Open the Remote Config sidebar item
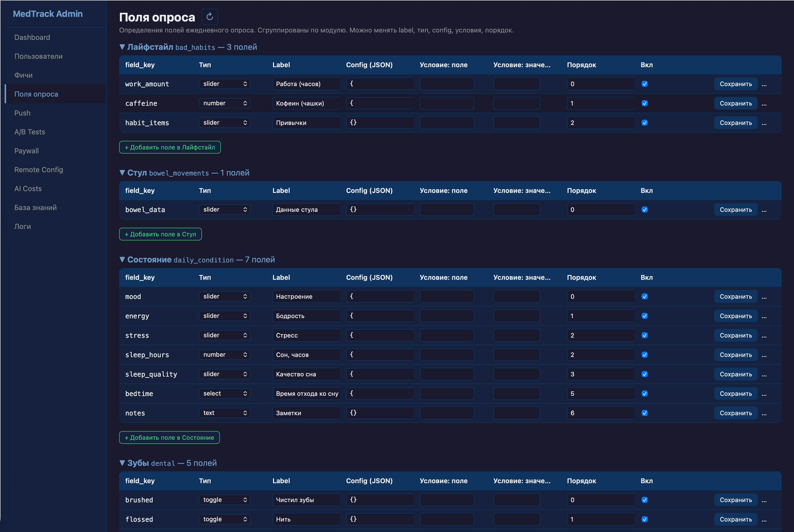The height and width of the screenshot is (532, 794). (39, 170)
